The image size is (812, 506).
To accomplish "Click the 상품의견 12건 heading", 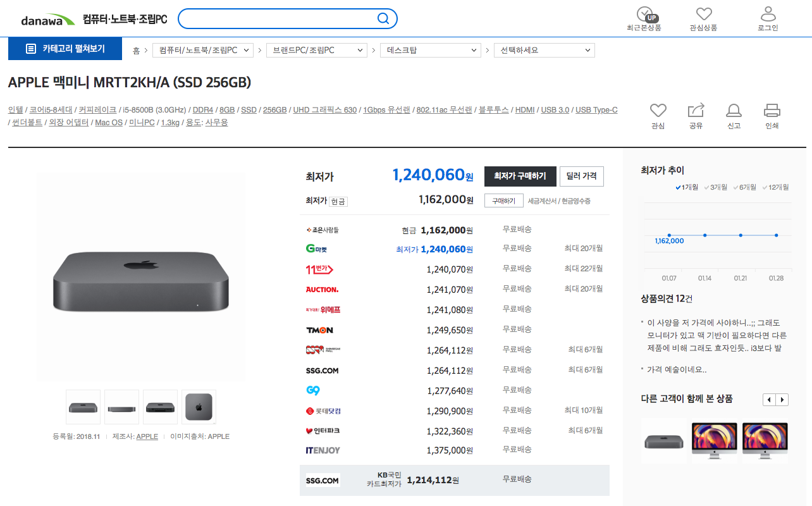I will point(667,299).
